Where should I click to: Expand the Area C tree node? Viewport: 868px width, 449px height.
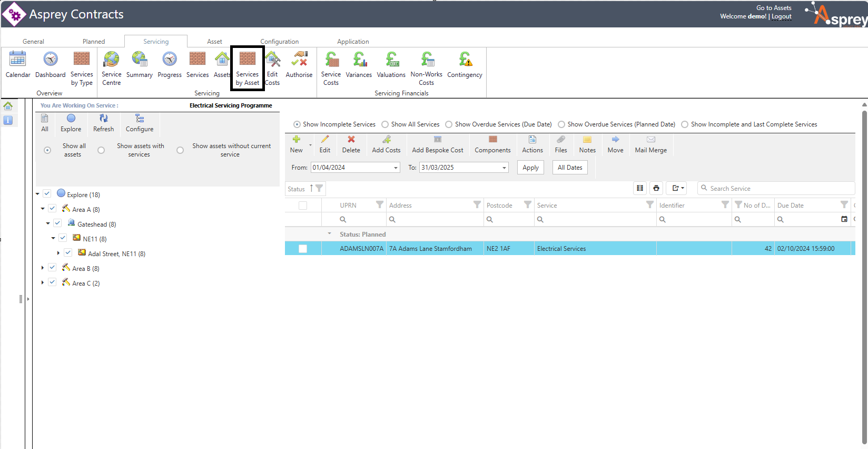[x=43, y=283]
